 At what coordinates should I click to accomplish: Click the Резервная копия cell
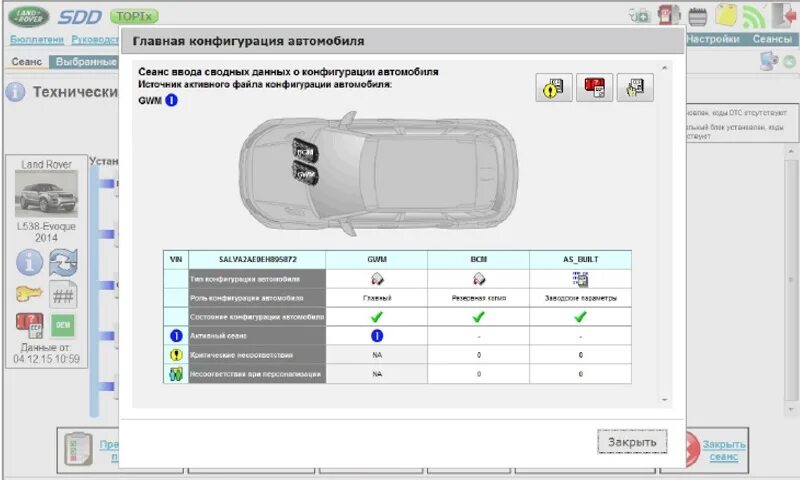479,298
